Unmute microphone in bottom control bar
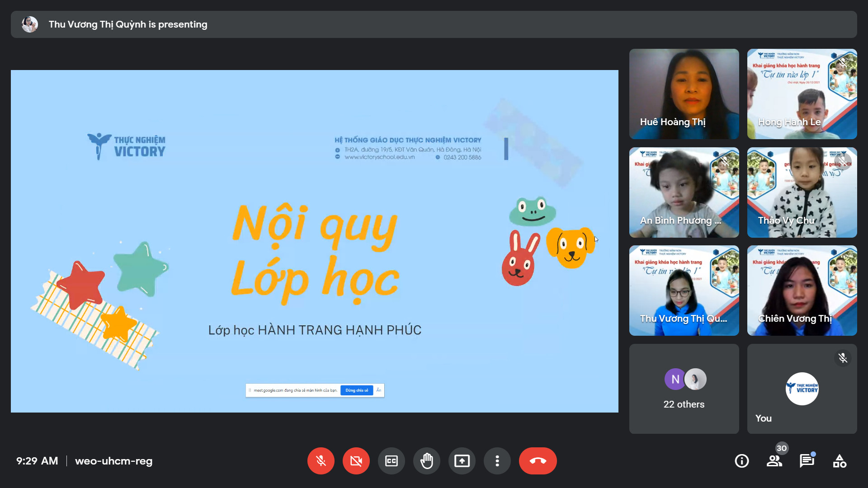Screen dimensions: 868x488 (321, 461)
